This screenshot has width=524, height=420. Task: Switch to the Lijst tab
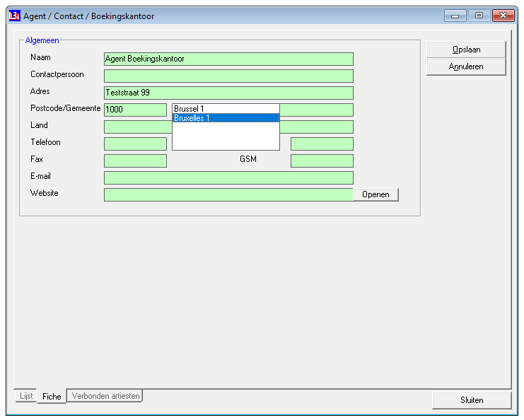pos(25,396)
